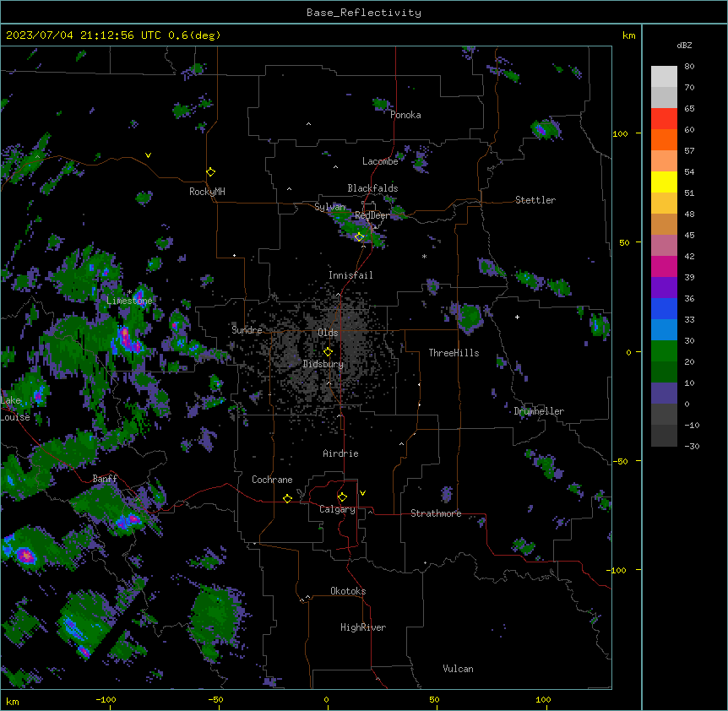Click the Didsbury town label
Screen dimensions: 728x711
(x=323, y=364)
